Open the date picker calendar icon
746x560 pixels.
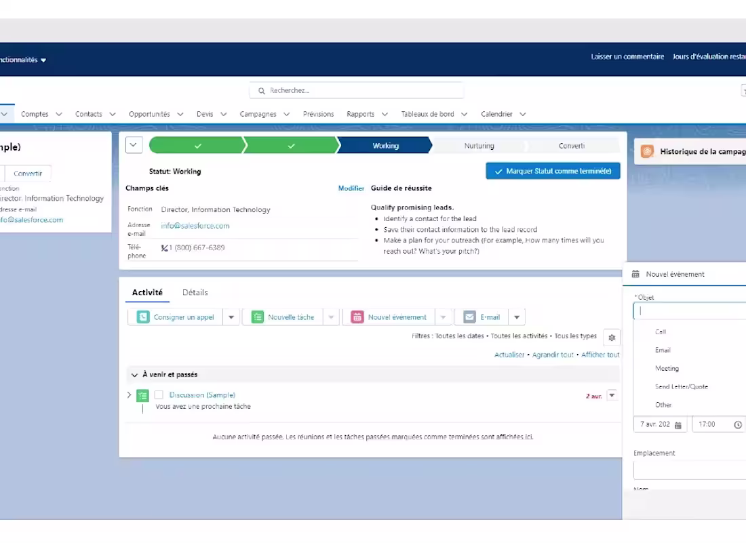pyautogui.click(x=678, y=424)
